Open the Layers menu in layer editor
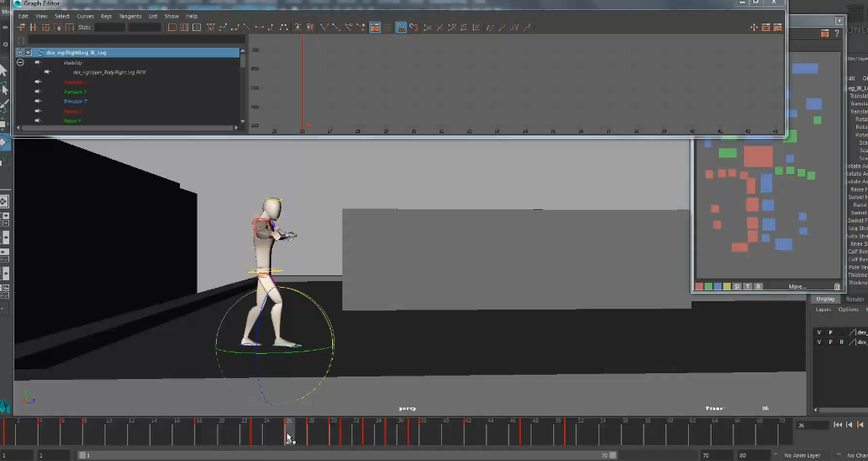This screenshot has height=461, width=868. pyautogui.click(x=823, y=310)
